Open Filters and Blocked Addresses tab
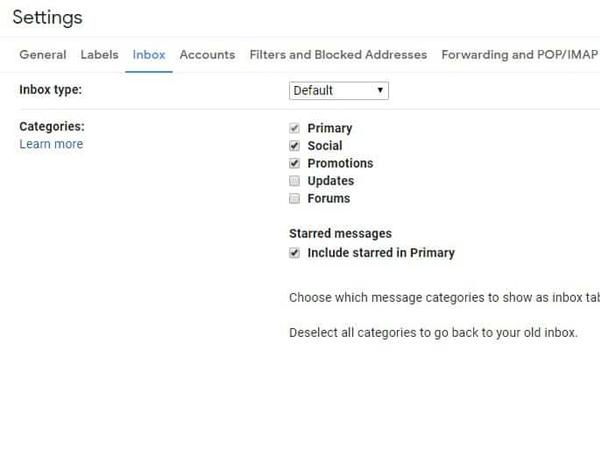Image resolution: width=600 pixels, height=470 pixels. coord(338,55)
